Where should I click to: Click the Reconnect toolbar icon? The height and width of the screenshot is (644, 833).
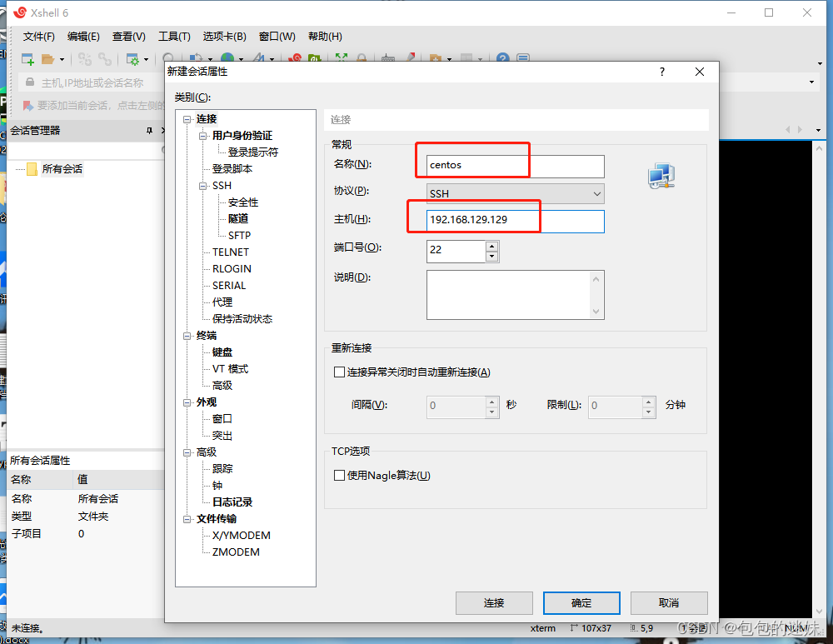point(105,59)
